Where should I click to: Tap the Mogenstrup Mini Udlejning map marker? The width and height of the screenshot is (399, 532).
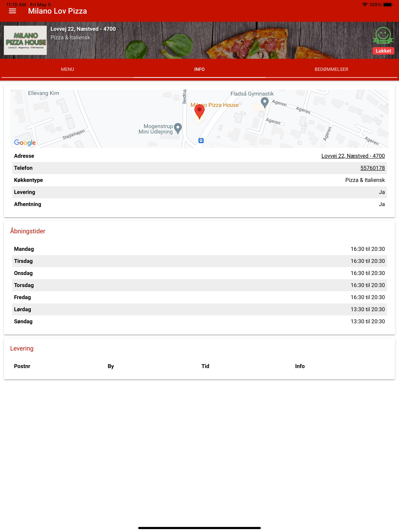tap(178, 129)
